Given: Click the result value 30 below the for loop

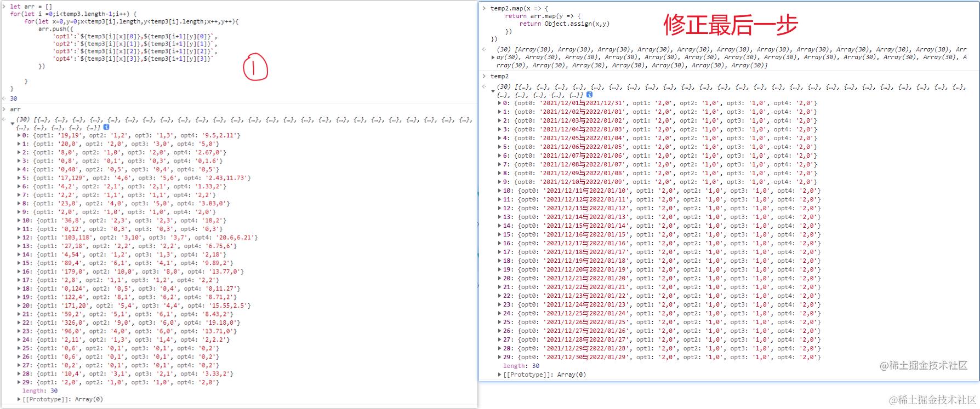Looking at the screenshot, I should tap(14, 99).
